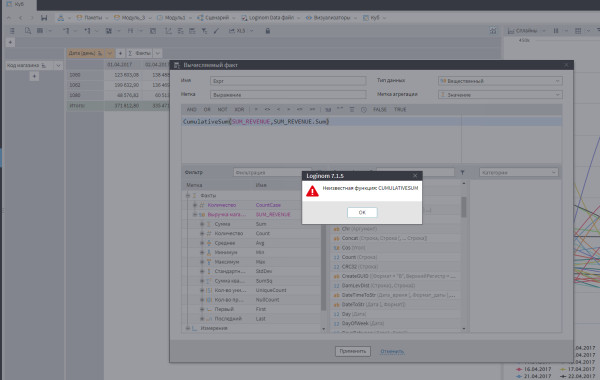Click the Имя field containing Expr
This screenshot has width=600, height=380.
pyautogui.click(x=288, y=81)
